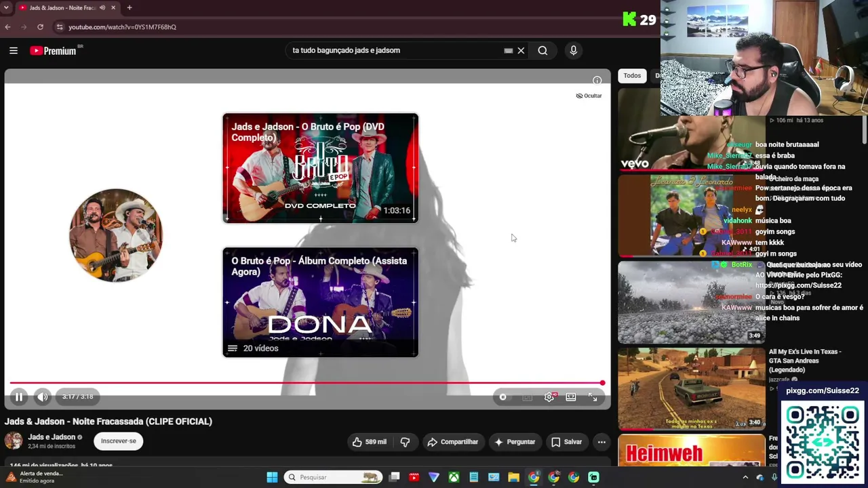Clear the YouTube search query
This screenshot has height=488, width=868.
coord(521,50)
